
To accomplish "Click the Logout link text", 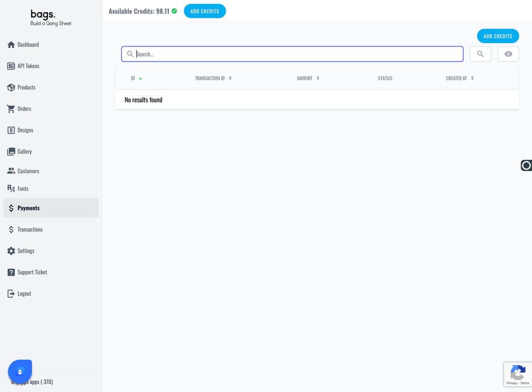I will click(24, 294).
